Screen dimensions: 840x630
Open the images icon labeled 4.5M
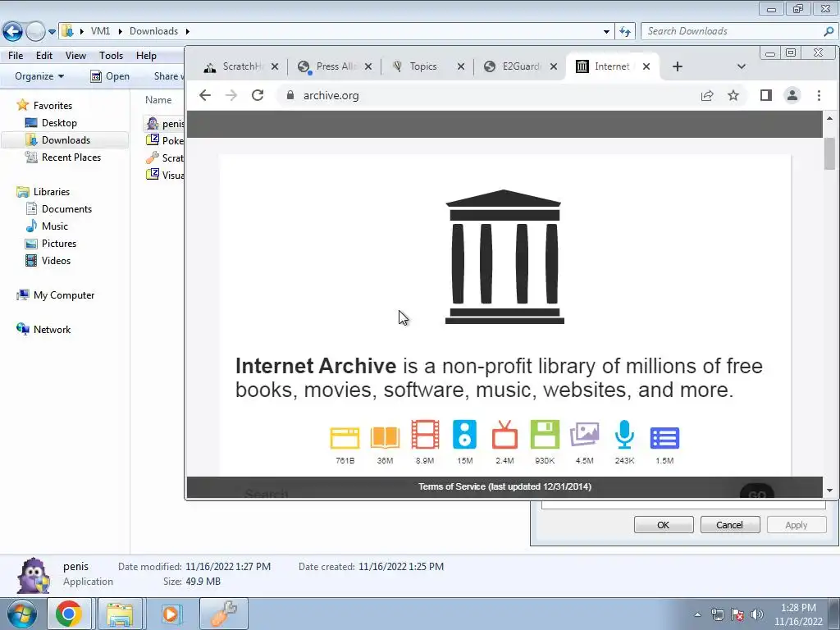click(584, 435)
